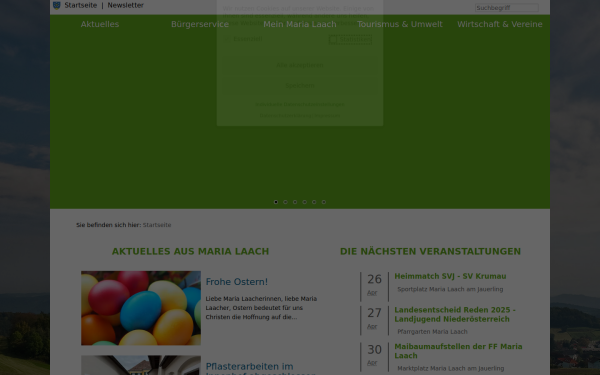Open Heimmatch SVJ - SV Krumau event

450,276
